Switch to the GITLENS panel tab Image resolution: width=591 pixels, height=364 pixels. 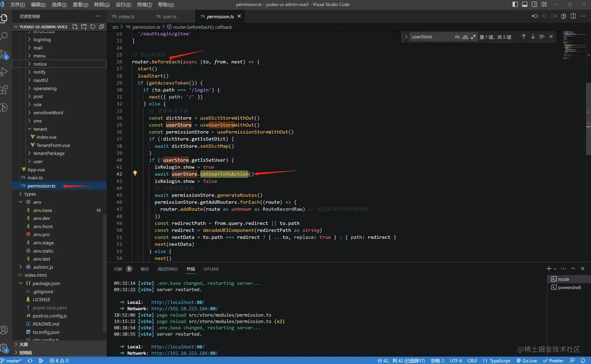(211, 269)
